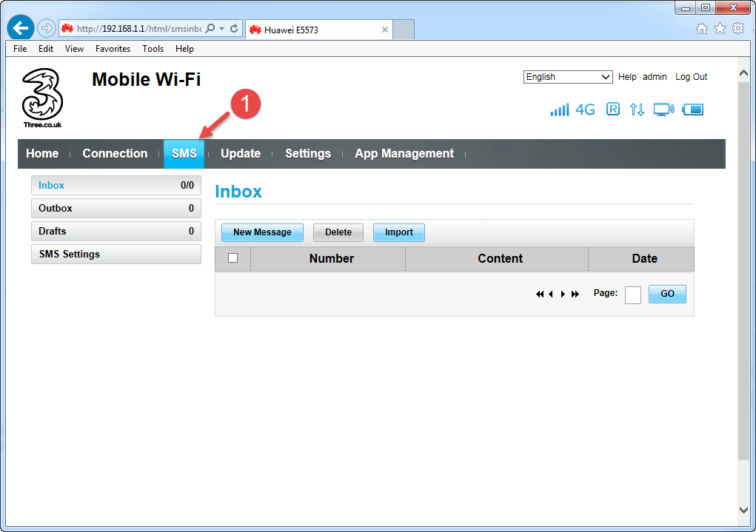Image resolution: width=756 pixels, height=532 pixels.
Task: Click the 4G network indicator
Action: [585, 110]
